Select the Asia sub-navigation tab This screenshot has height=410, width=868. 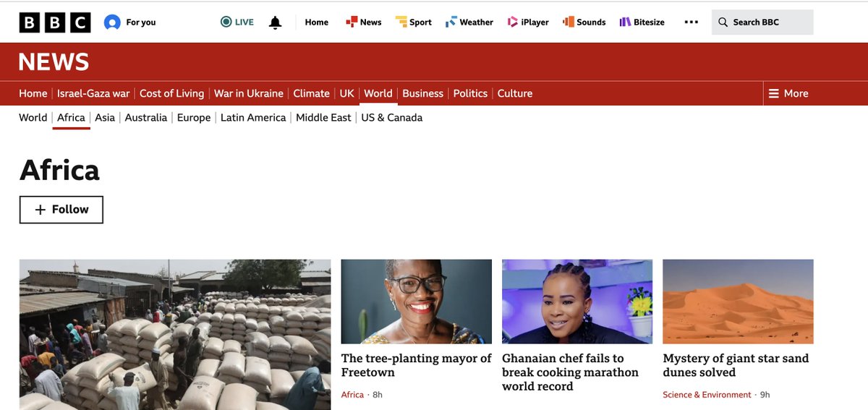(105, 117)
